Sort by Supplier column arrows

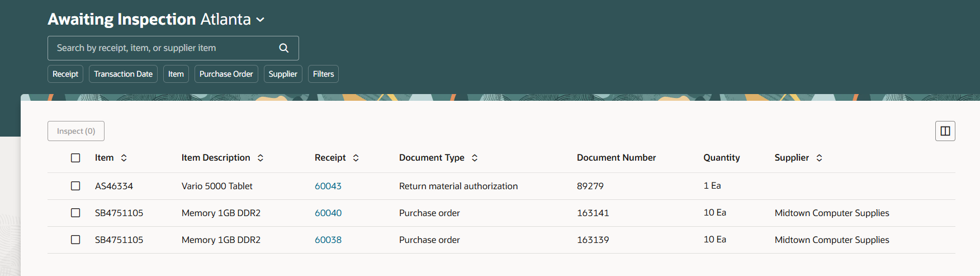pos(820,158)
